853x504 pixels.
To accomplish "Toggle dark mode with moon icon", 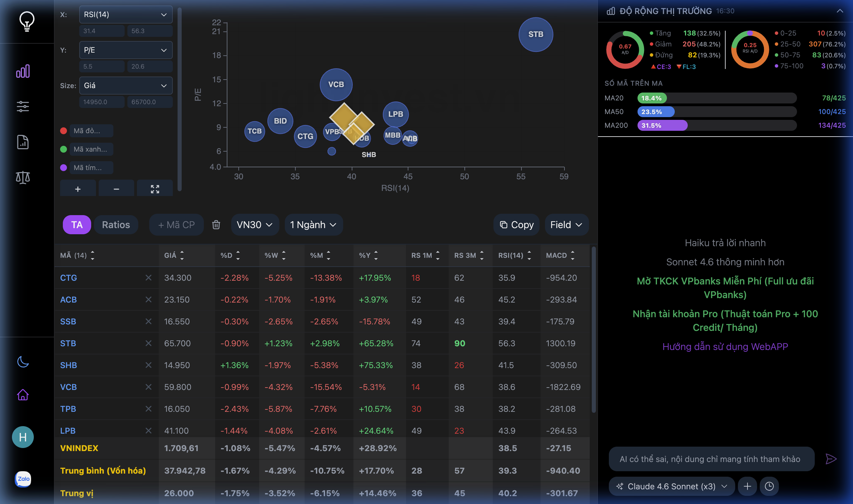I will click(23, 362).
